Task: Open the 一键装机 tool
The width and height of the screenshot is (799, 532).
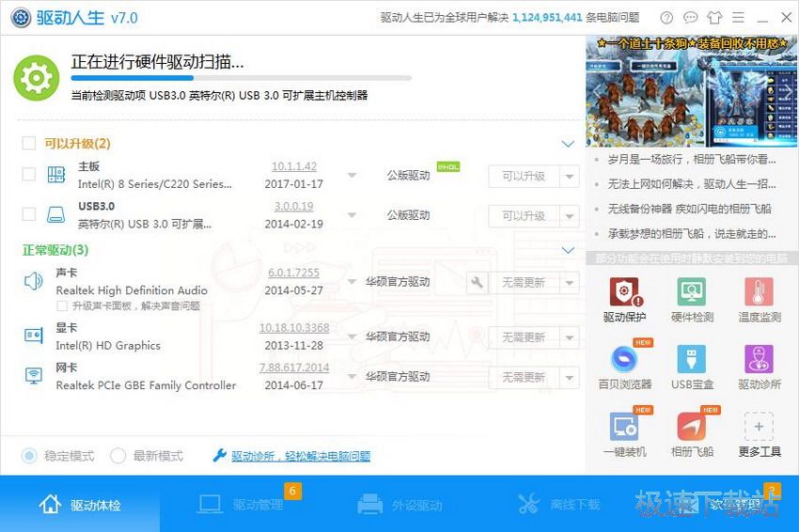Action: tap(624, 433)
